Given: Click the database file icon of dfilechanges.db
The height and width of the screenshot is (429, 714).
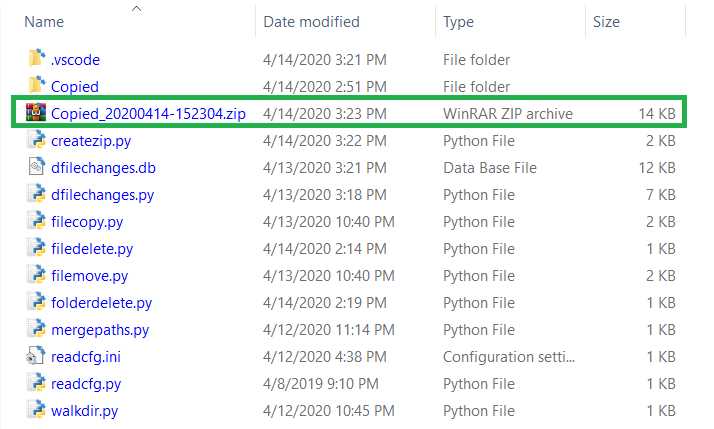Looking at the screenshot, I should [x=36, y=167].
